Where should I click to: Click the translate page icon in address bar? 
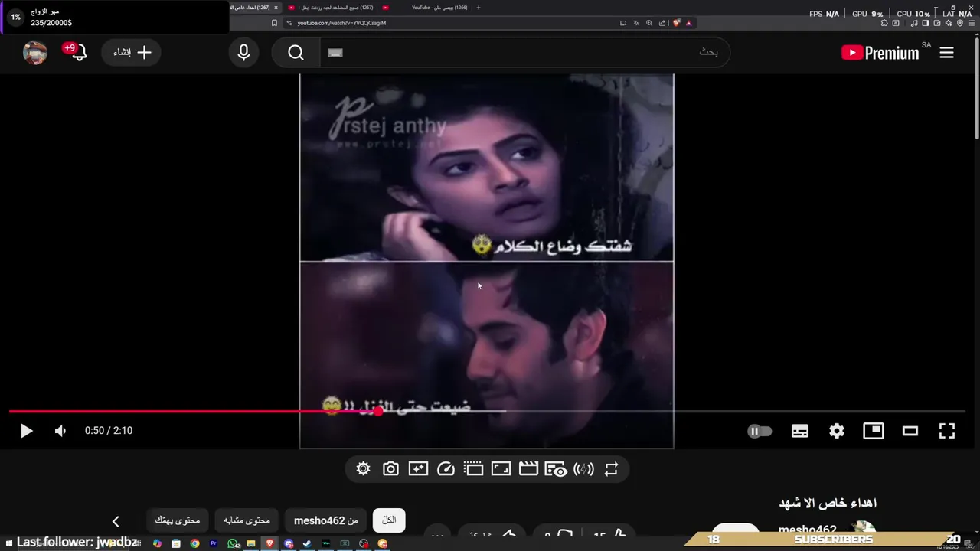pos(635,23)
